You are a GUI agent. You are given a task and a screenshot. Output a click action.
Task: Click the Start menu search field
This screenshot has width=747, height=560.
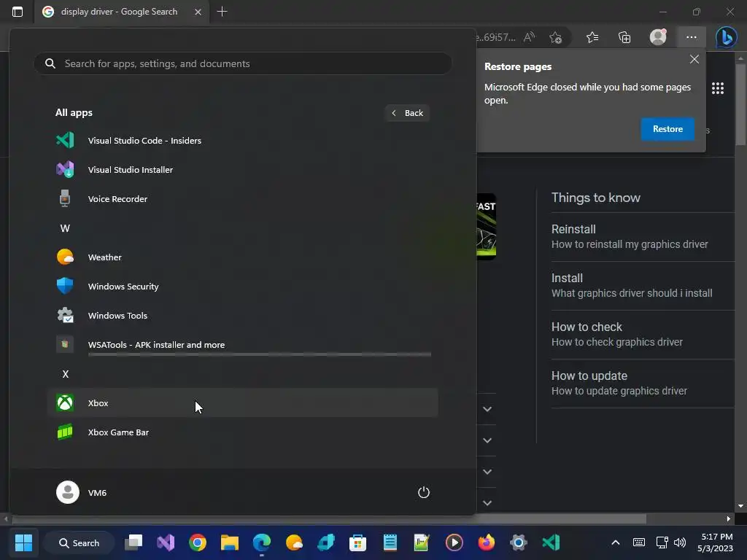pos(242,63)
